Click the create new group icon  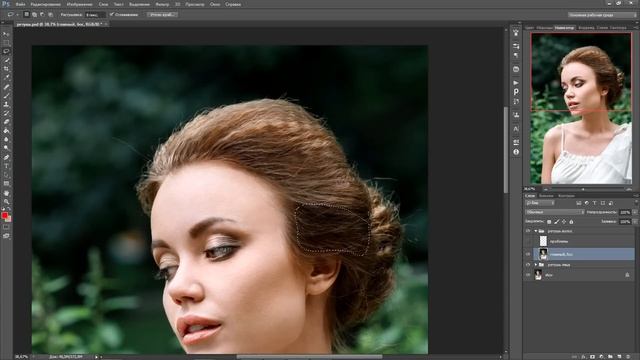click(x=610, y=357)
